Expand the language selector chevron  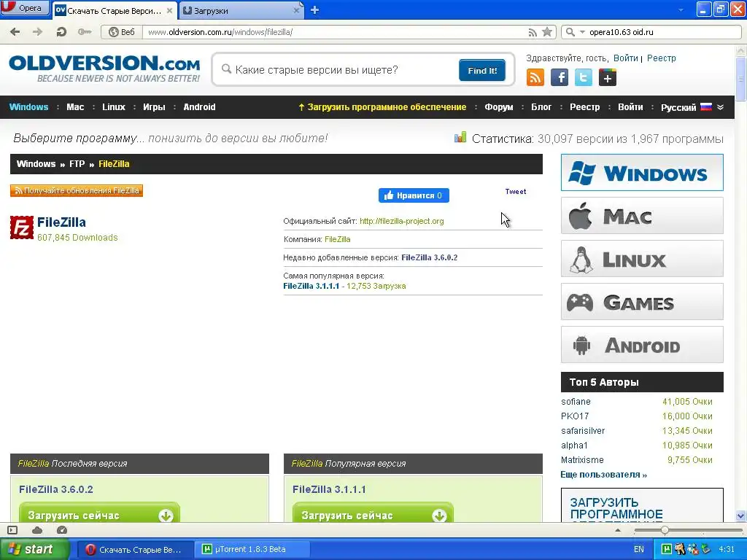720,107
